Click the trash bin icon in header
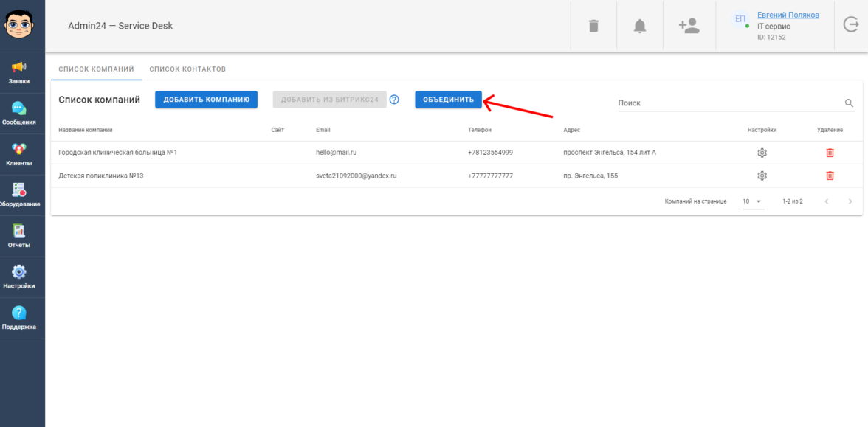The height and width of the screenshot is (427, 868). (x=593, y=26)
